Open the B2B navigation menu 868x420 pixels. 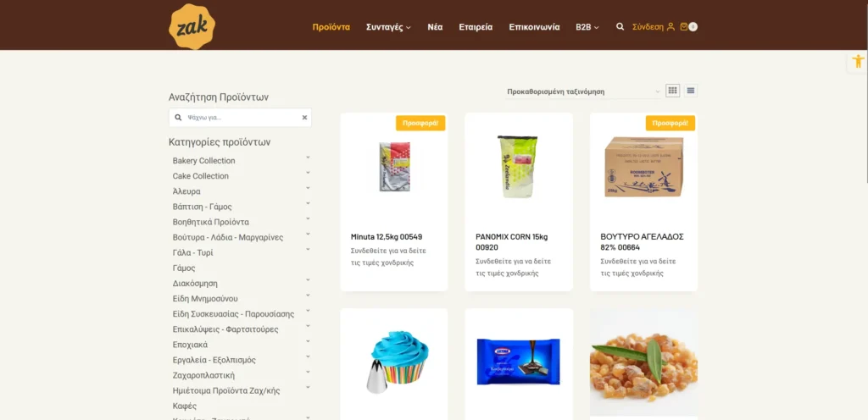[x=587, y=27]
